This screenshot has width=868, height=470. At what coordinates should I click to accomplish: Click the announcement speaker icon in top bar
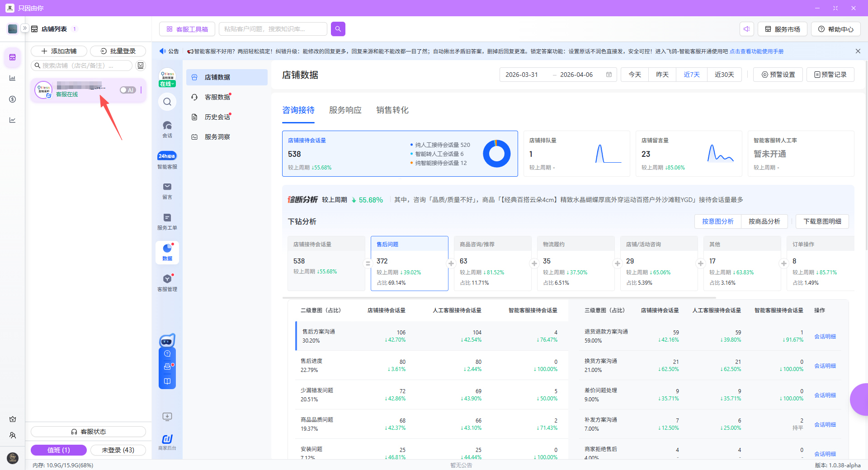(746, 29)
